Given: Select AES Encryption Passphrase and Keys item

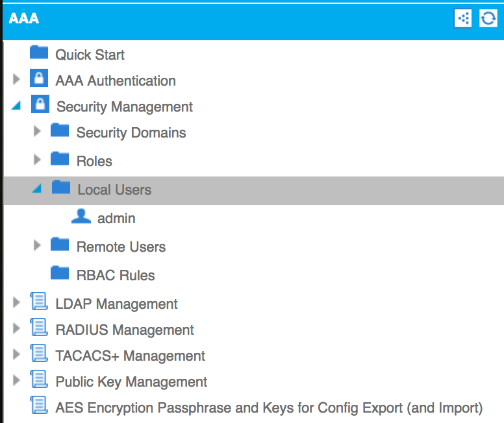Looking at the screenshot, I should (x=269, y=408).
